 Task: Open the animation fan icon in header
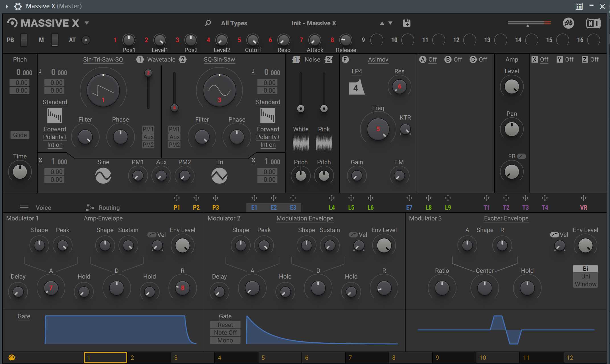568,23
